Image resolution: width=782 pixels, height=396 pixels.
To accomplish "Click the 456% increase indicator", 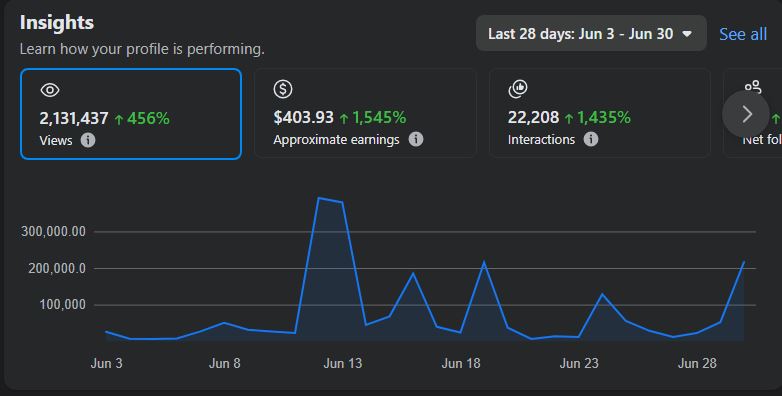I will pyautogui.click(x=142, y=118).
